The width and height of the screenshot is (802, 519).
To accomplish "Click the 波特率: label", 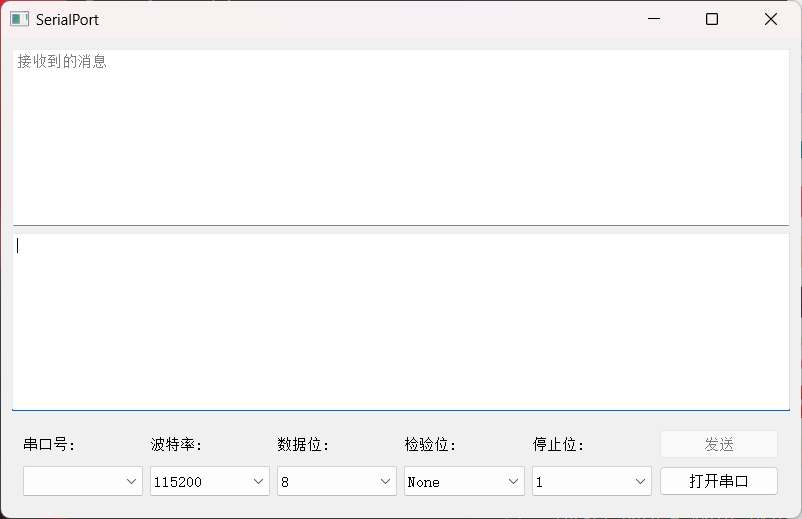I will (x=176, y=444).
